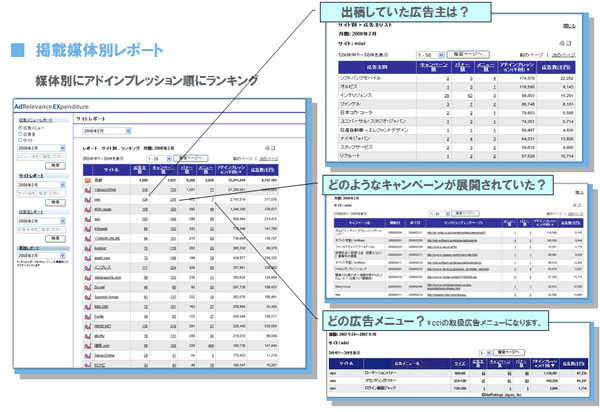Screen dimensions: 600x412
Task: Select the サイト radio button in sidebar
Action: [20, 140]
